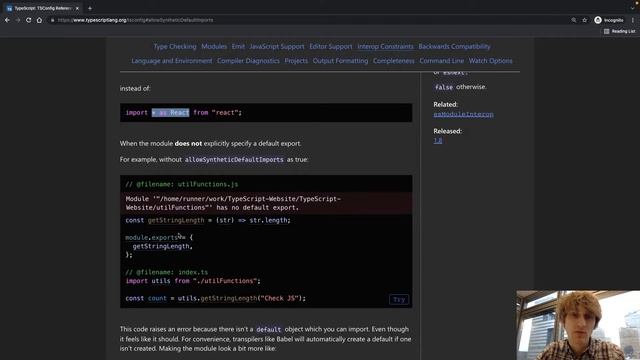
Task: Click the browser forward arrow
Action: (x=18, y=20)
